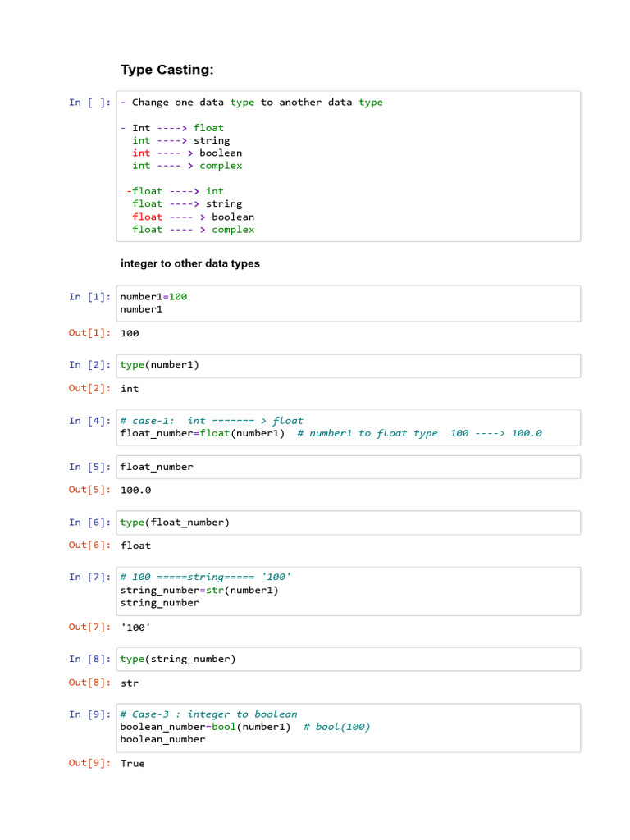Click the output value '100' under Out[1]

130,333
